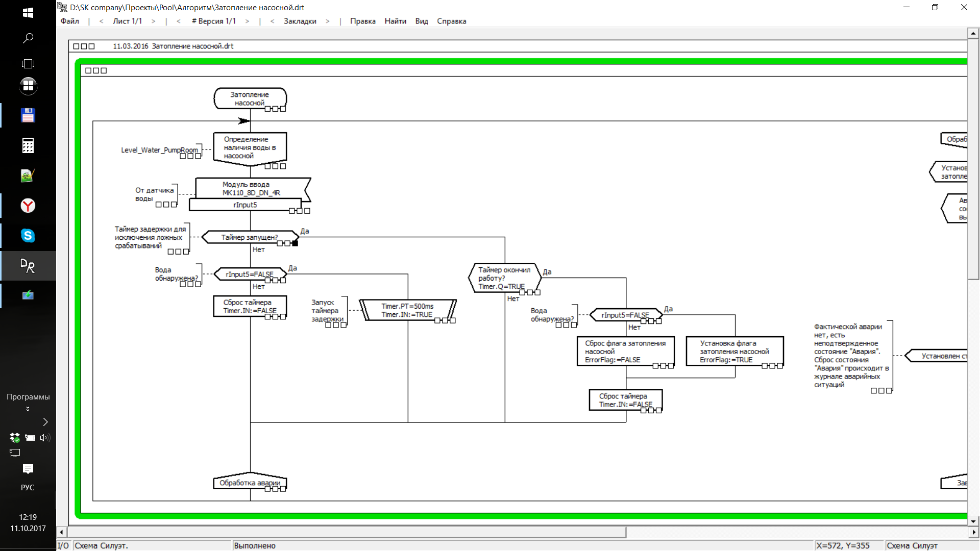This screenshot has width=980, height=551.
Task: Open the Правка menu
Action: point(362,21)
